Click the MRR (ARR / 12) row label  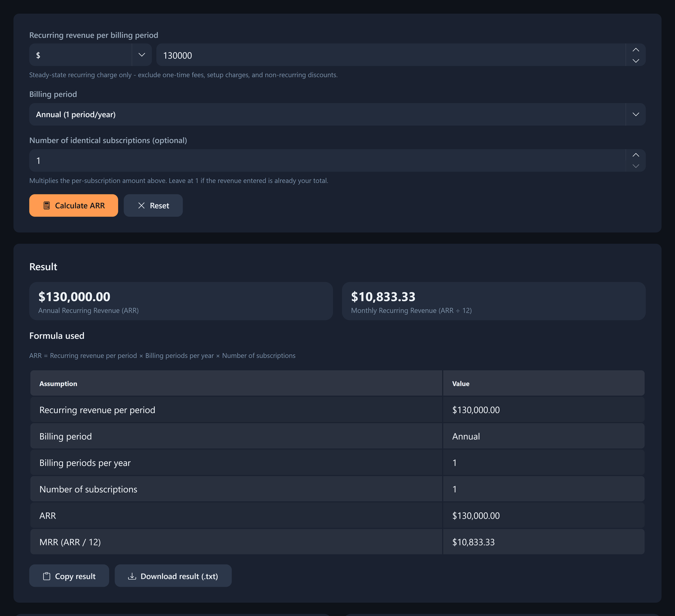tap(70, 542)
